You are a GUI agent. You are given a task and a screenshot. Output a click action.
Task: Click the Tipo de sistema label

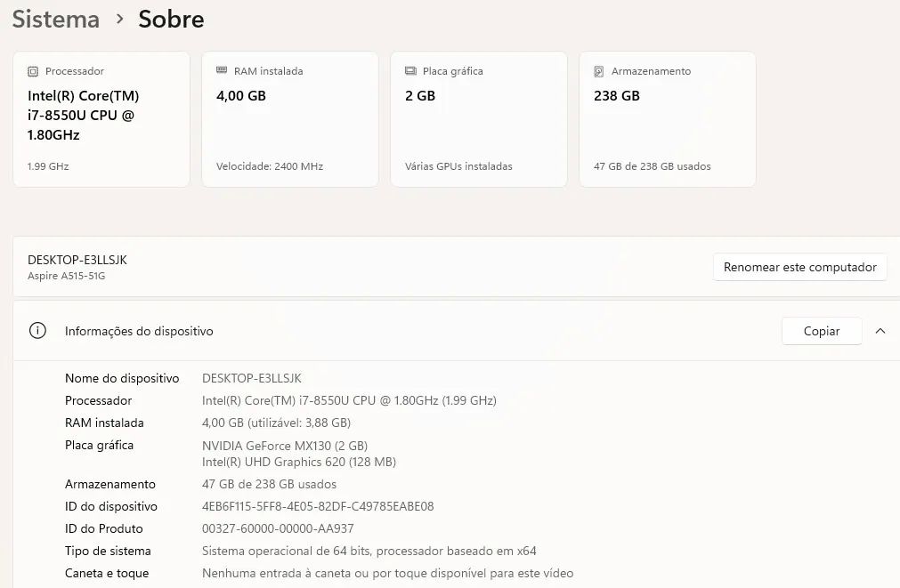point(108,552)
